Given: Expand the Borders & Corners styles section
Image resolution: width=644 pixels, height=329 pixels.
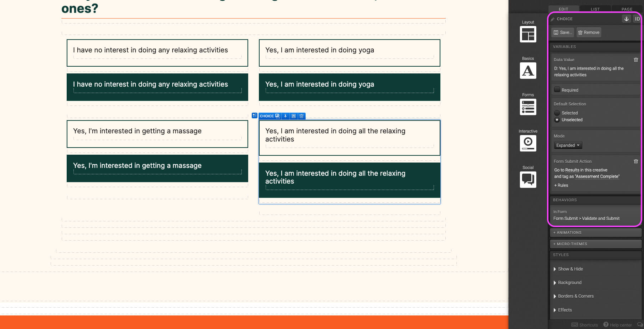Looking at the screenshot, I should pyautogui.click(x=576, y=296).
